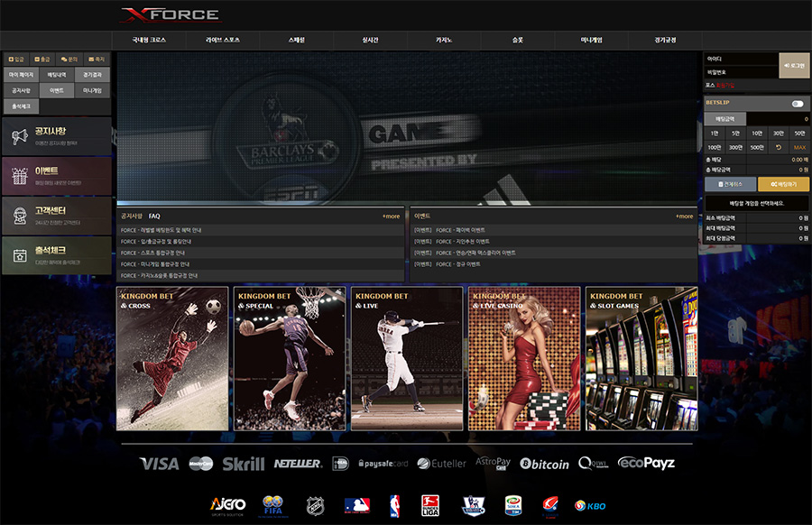Open the 경기규정 menu

click(x=666, y=40)
